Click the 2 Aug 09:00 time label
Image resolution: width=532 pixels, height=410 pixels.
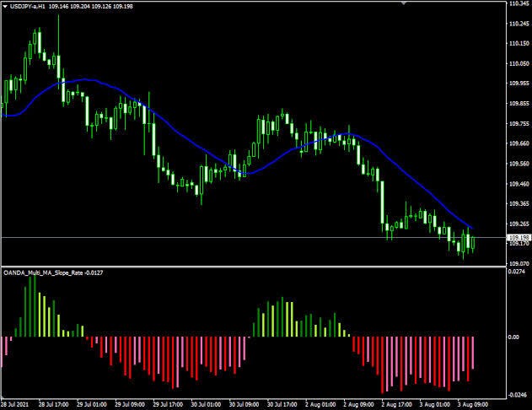[x=358, y=405]
